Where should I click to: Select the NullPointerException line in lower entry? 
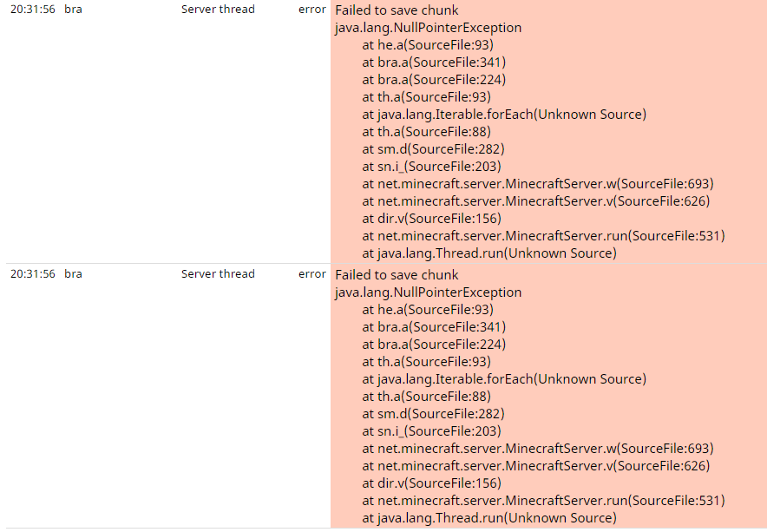[x=428, y=292]
